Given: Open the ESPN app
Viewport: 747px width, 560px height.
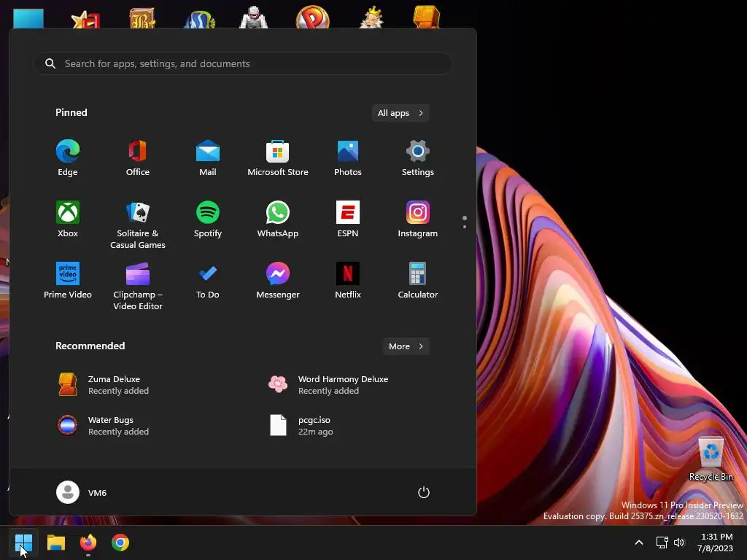Looking at the screenshot, I should [348, 219].
